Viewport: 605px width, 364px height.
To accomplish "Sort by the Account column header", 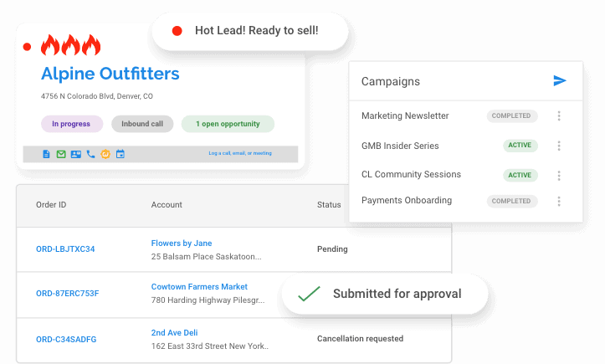I will (167, 205).
